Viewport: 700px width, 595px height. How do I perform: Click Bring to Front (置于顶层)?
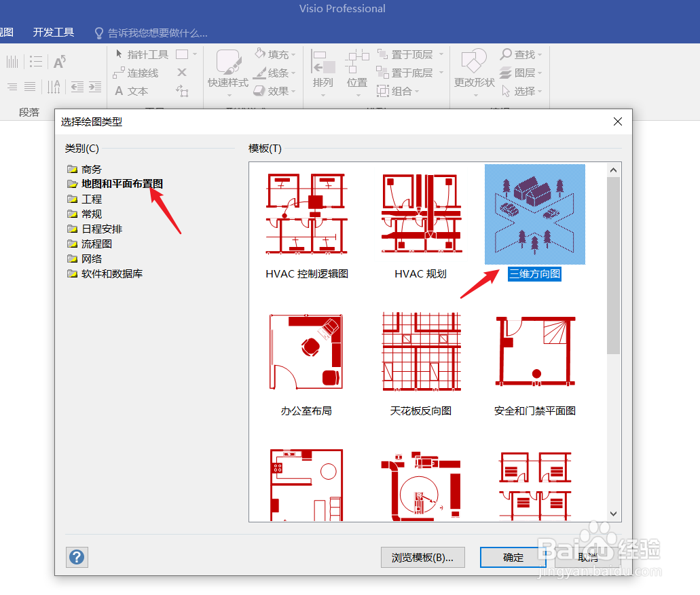(x=405, y=54)
